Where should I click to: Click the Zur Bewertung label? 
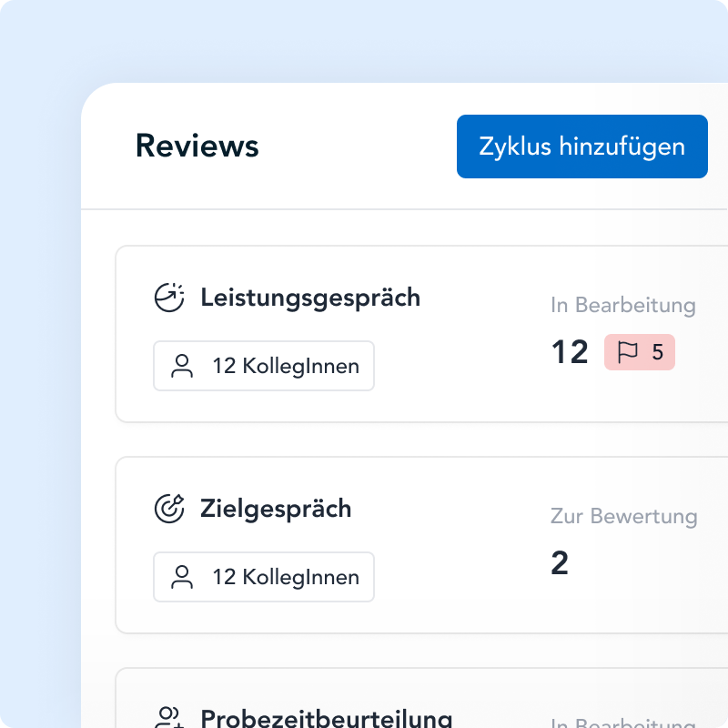tap(624, 516)
